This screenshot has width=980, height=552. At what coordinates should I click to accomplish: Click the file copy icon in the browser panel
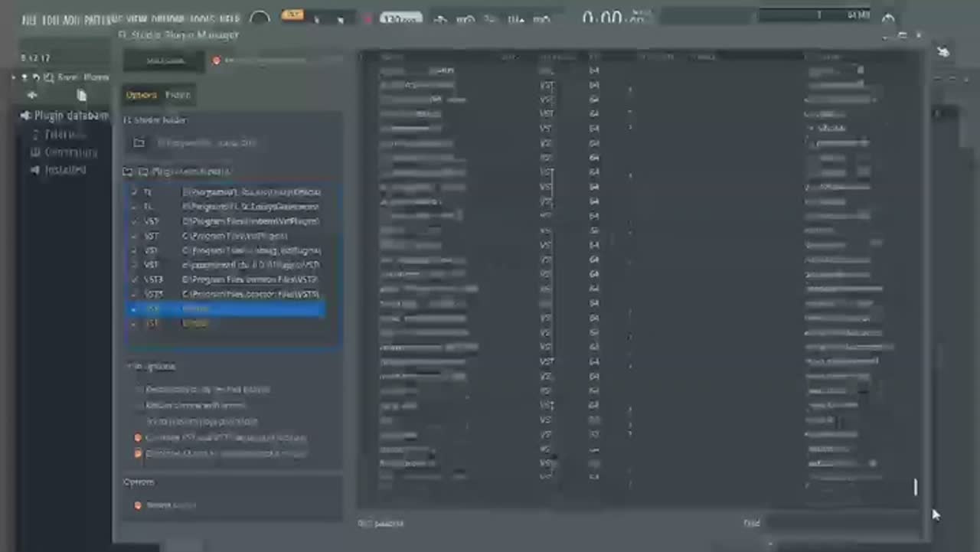[x=81, y=95]
